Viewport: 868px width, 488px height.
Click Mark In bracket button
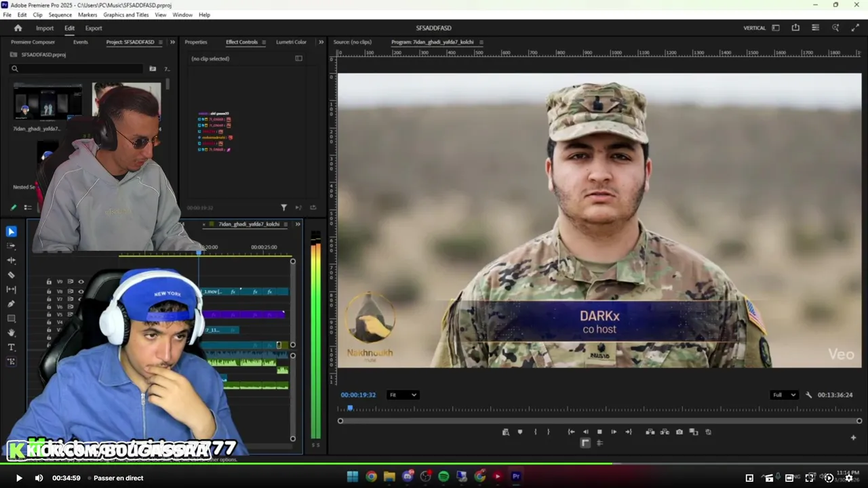(535, 432)
